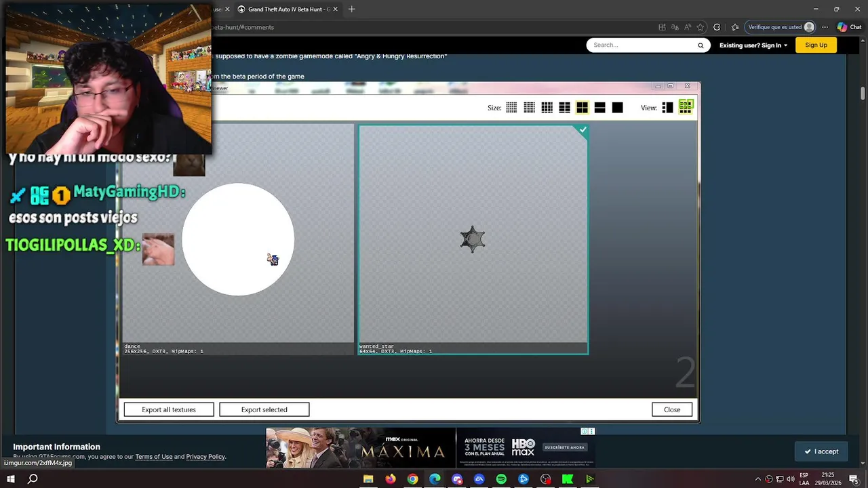Open browser Settings and more menu
Screen dimensions: 868x488
pyautogui.click(x=825, y=27)
